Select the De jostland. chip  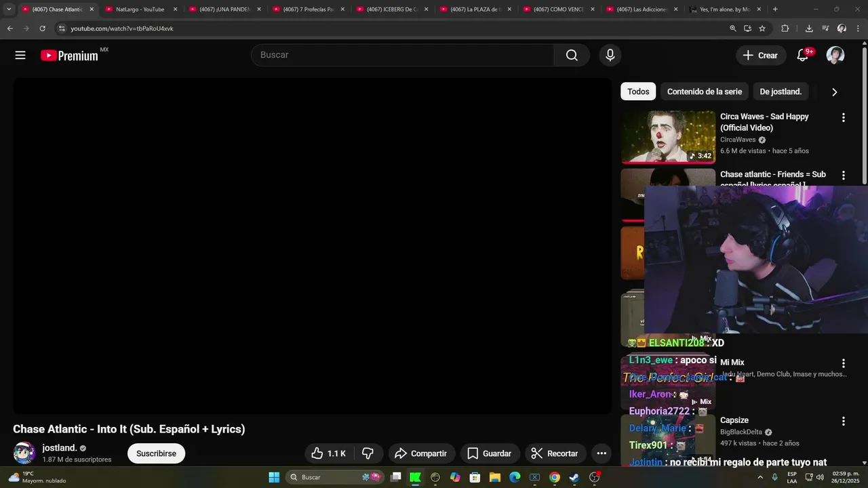[781, 91]
